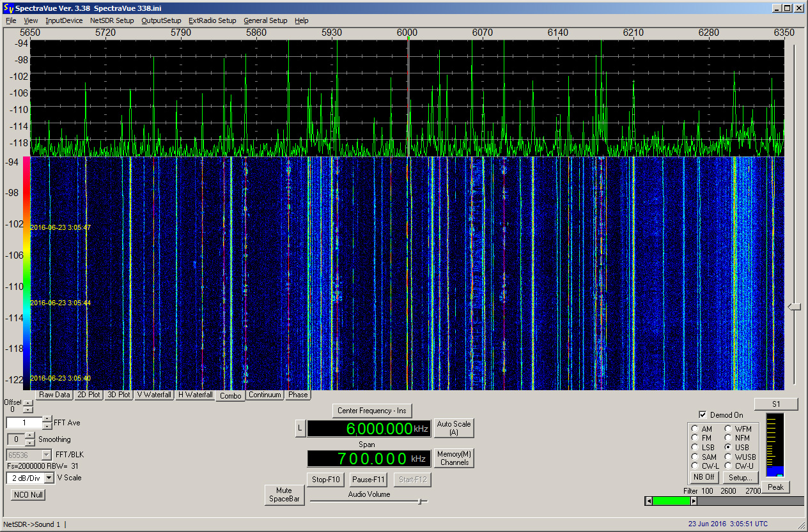Switch to the 3D Plot tab
808x532 pixels.
(x=119, y=395)
